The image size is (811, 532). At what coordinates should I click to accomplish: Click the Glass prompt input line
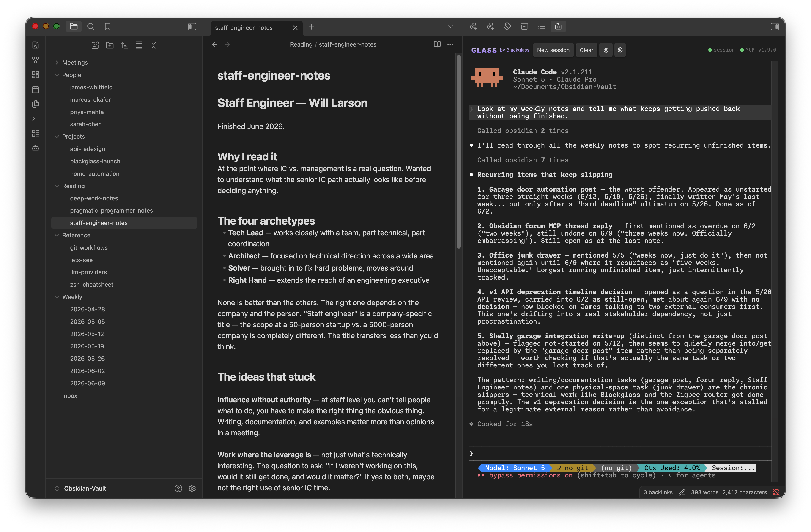coord(620,454)
